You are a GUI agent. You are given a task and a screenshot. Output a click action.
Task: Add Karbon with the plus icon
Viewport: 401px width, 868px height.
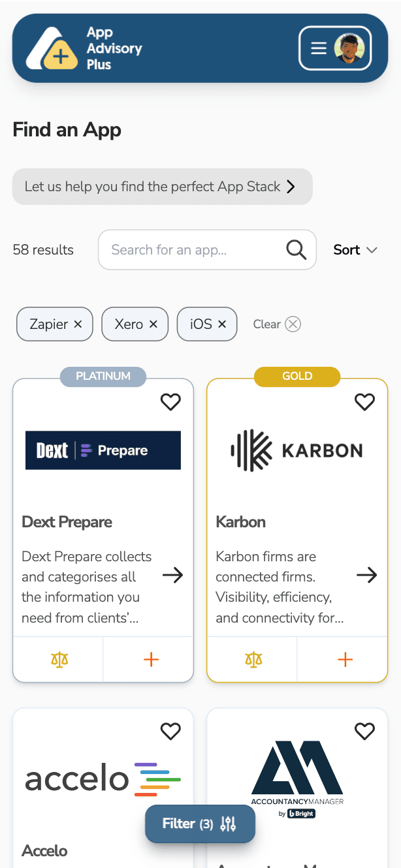pyautogui.click(x=345, y=660)
